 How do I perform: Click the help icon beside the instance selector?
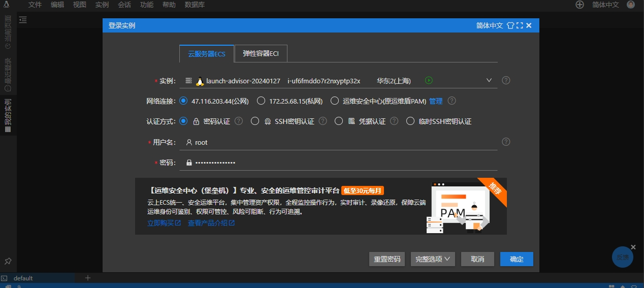pyautogui.click(x=506, y=80)
